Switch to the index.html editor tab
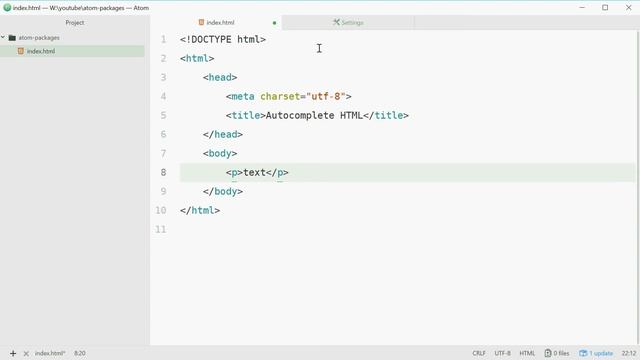This screenshot has width=640, height=360. [216, 22]
